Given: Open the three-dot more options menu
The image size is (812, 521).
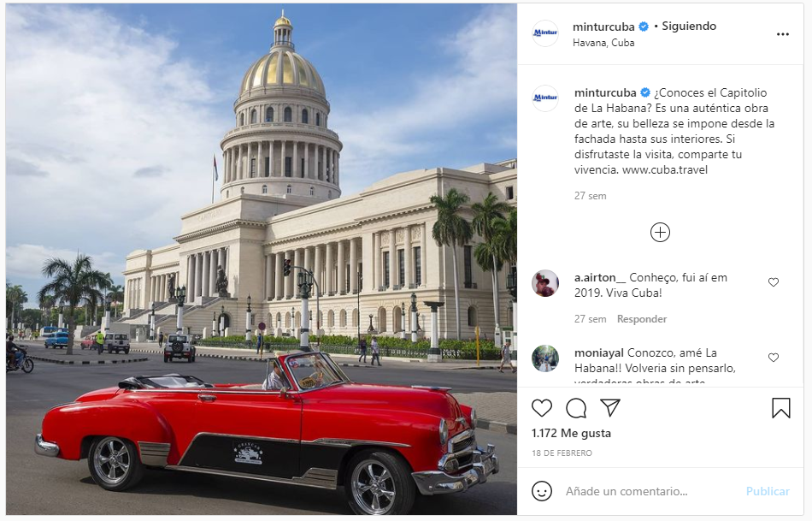Looking at the screenshot, I should tap(782, 34).
